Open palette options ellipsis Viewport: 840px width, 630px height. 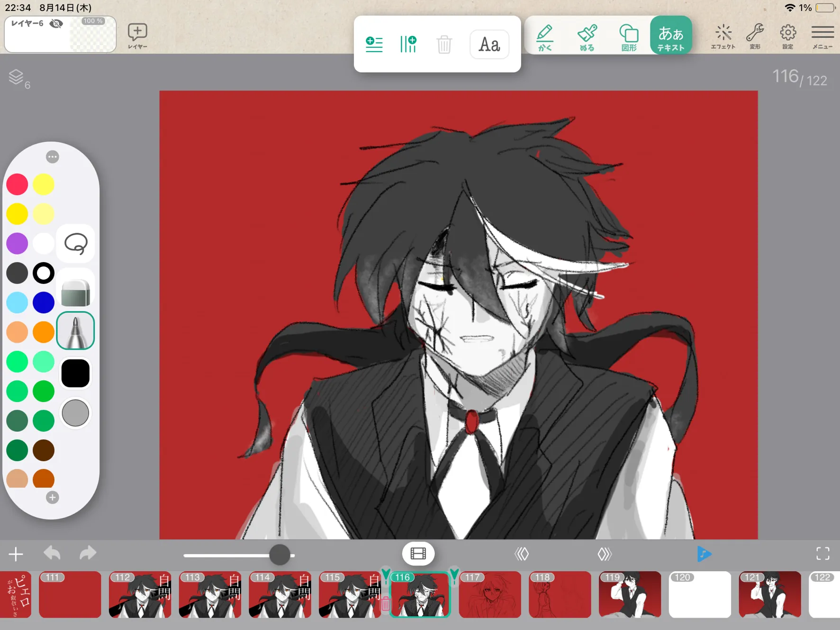point(53,157)
